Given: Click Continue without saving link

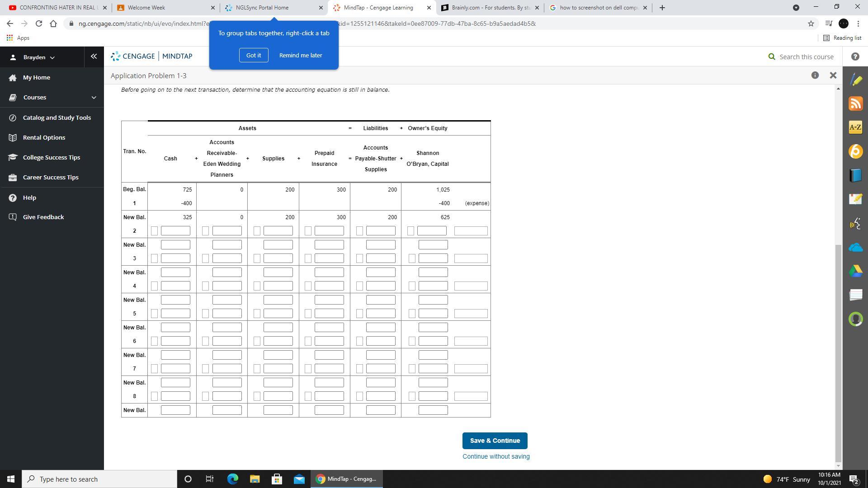Looking at the screenshot, I should [495, 456].
